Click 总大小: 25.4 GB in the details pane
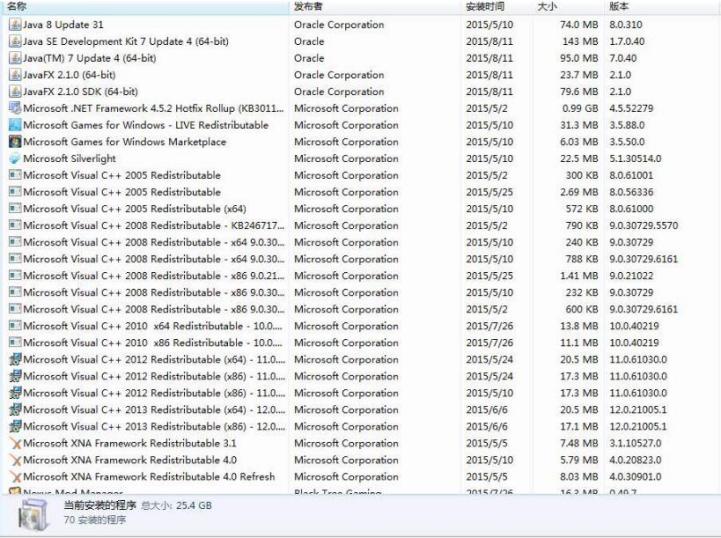Screen dimensions: 721x538 177,505
